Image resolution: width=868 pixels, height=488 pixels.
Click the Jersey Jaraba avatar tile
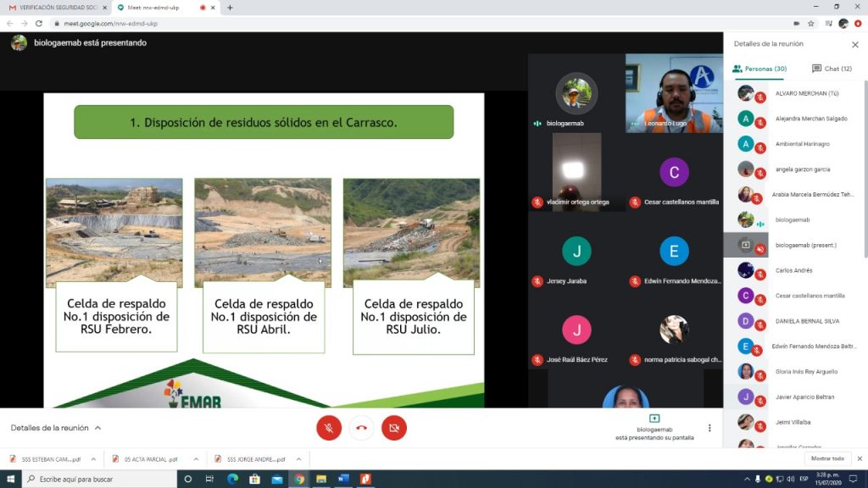pos(576,251)
